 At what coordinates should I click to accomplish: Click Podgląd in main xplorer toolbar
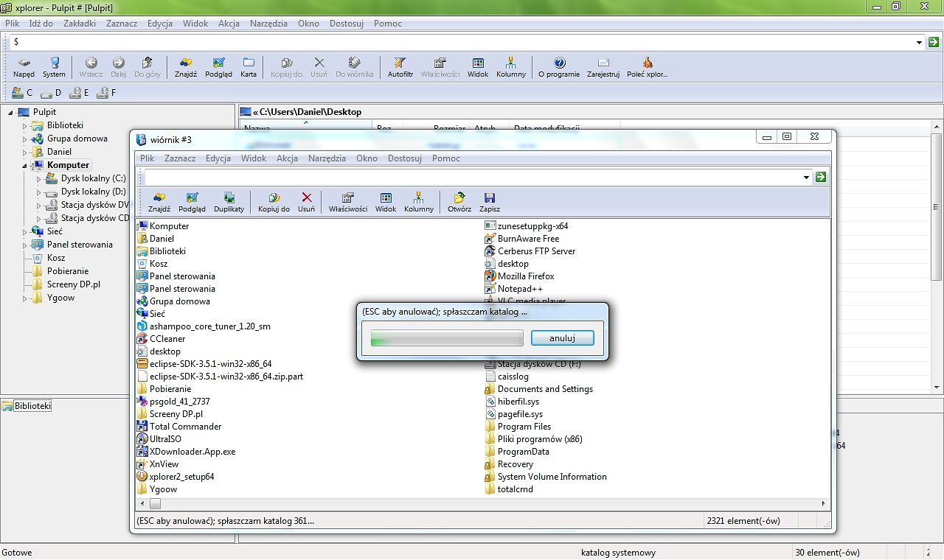(218, 68)
